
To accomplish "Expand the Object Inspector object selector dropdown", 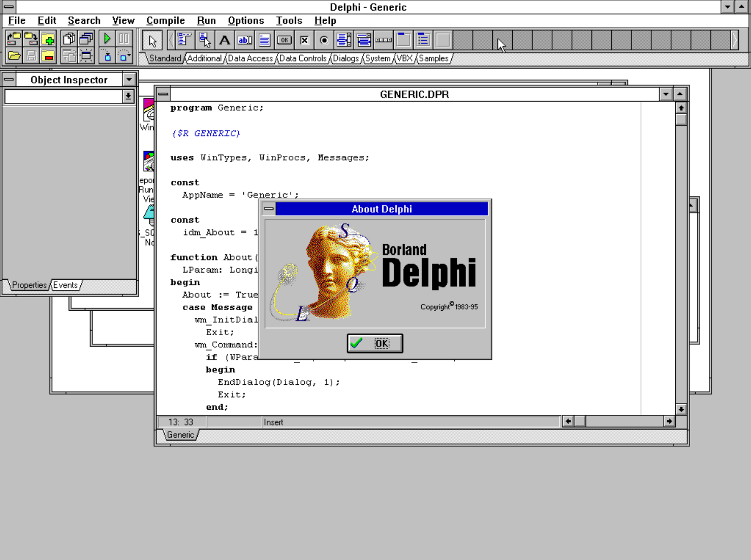I will [128, 96].
